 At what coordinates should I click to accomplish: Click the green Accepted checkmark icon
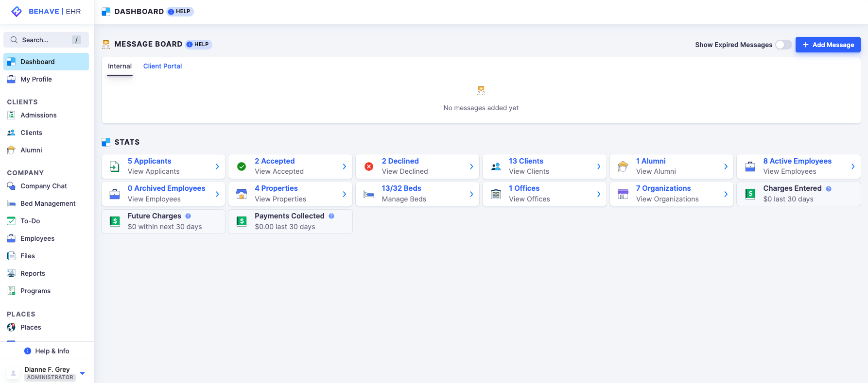242,167
